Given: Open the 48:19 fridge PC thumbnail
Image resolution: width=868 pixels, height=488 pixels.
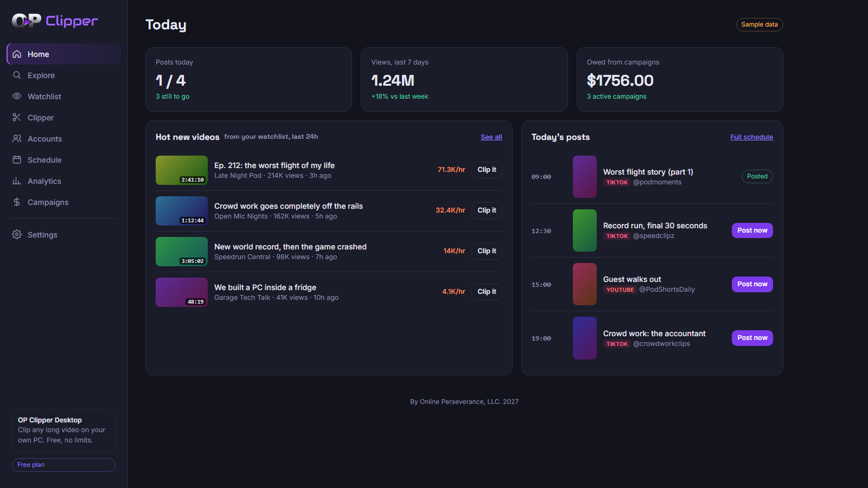Looking at the screenshot, I should tap(182, 292).
